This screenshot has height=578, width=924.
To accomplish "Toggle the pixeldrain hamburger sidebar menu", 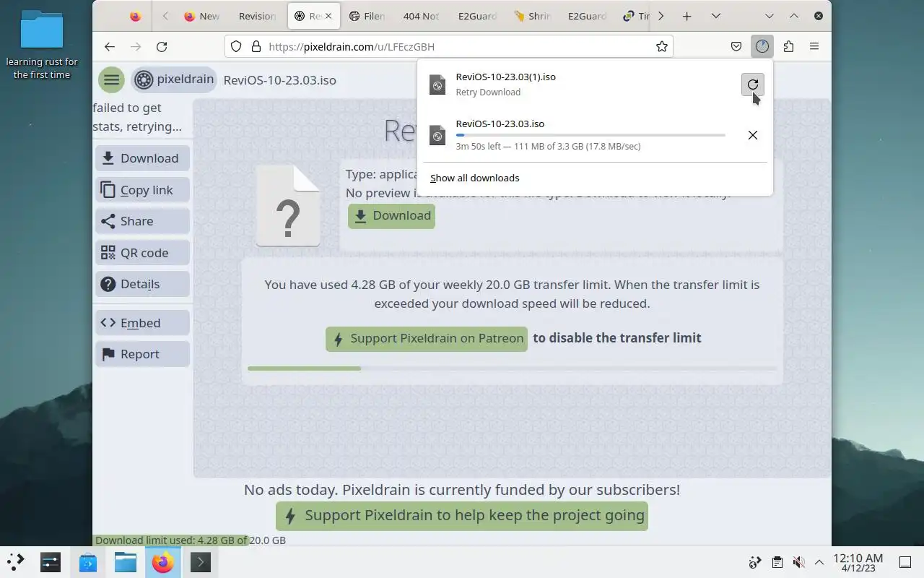I will coord(111,79).
